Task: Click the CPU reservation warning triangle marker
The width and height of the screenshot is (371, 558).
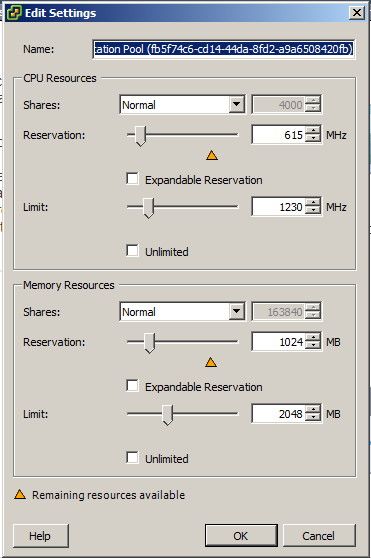Action: click(212, 155)
